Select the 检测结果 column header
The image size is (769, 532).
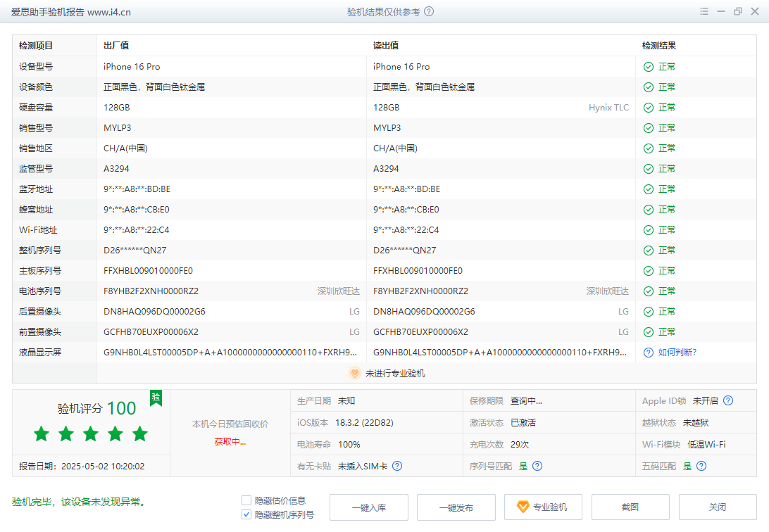click(x=659, y=46)
